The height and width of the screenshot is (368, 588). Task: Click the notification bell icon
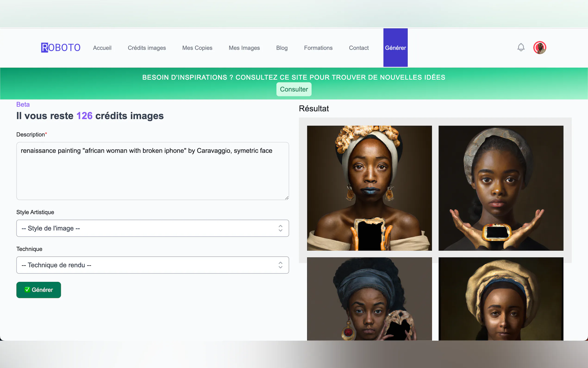point(521,47)
